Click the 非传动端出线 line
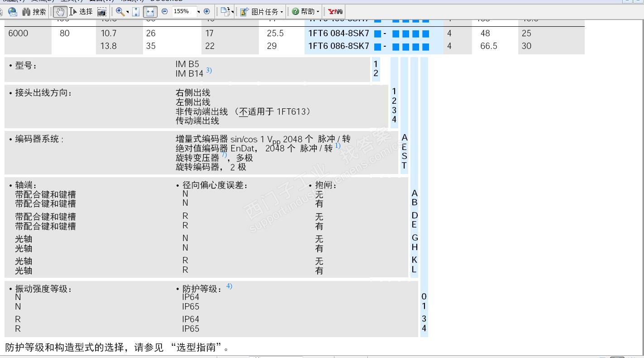Screen dimensions: 644x358 click(243, 111)
